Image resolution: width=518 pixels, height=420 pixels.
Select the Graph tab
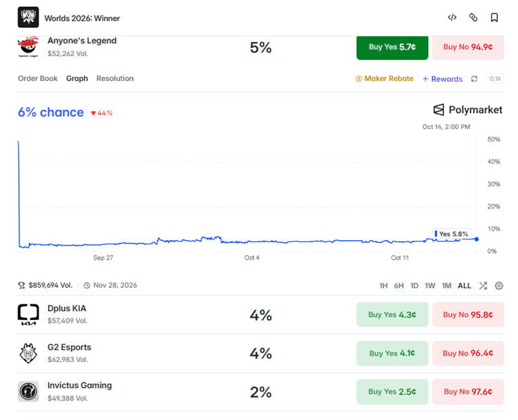77,78
